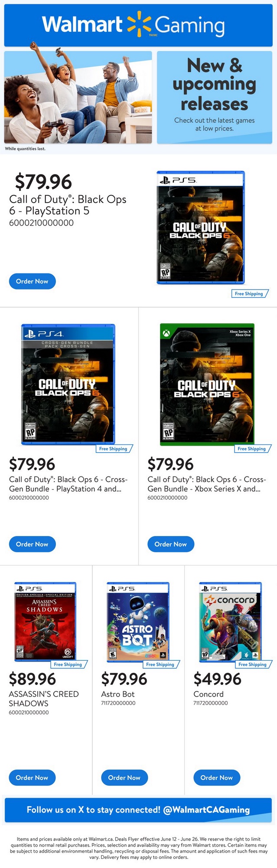Open the PS4 Cross-Gen Bundle cover art
Viewport: 277px width, 868px height.
[x=68, y=384]
